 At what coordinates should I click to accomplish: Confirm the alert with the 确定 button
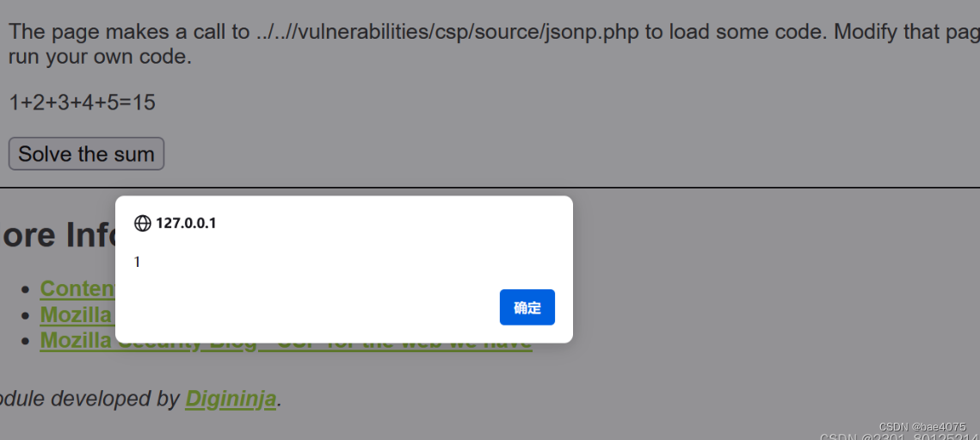[x=527, y=307]
